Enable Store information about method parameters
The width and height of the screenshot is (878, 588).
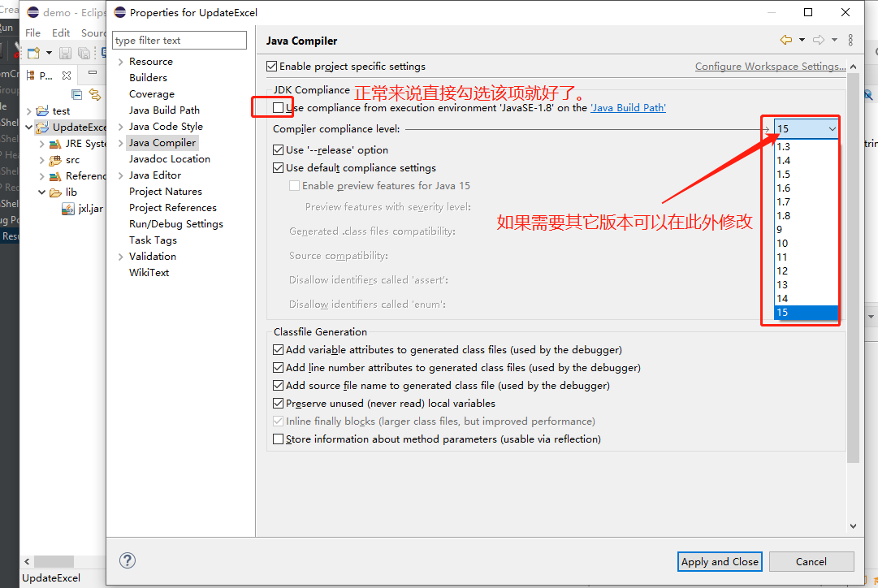pyautogui.click(x=277, y=439)
